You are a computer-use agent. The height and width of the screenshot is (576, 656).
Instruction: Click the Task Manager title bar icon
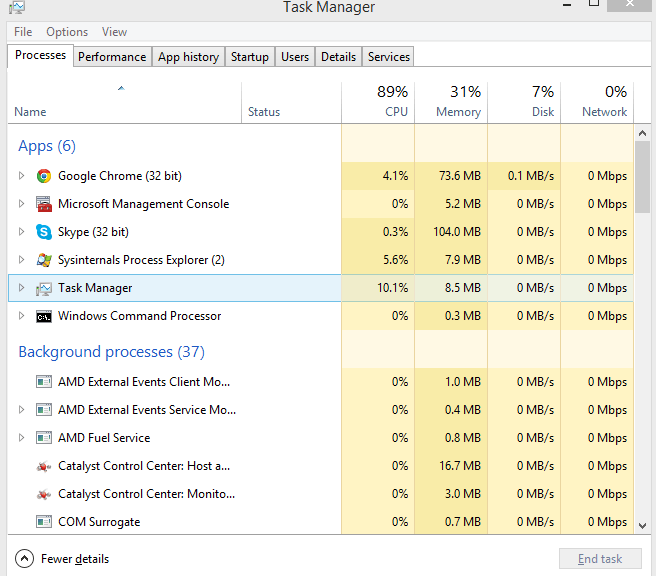(17, 7)
